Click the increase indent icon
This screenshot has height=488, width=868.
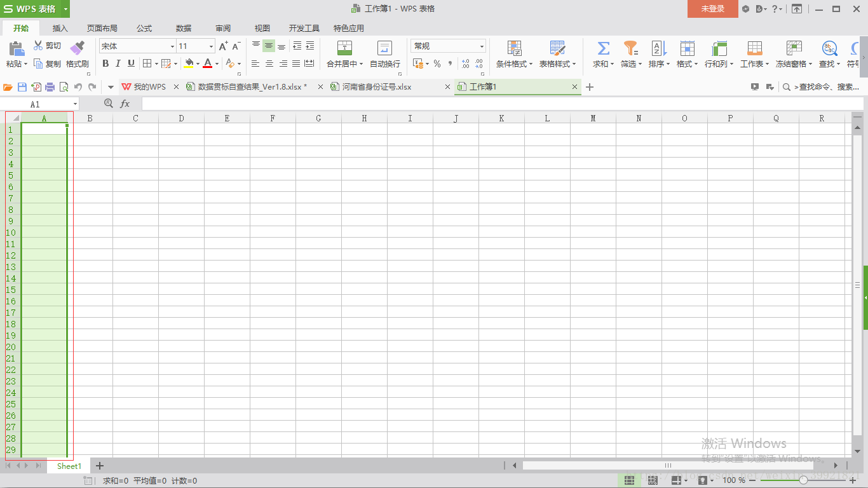tap(310, 46)
